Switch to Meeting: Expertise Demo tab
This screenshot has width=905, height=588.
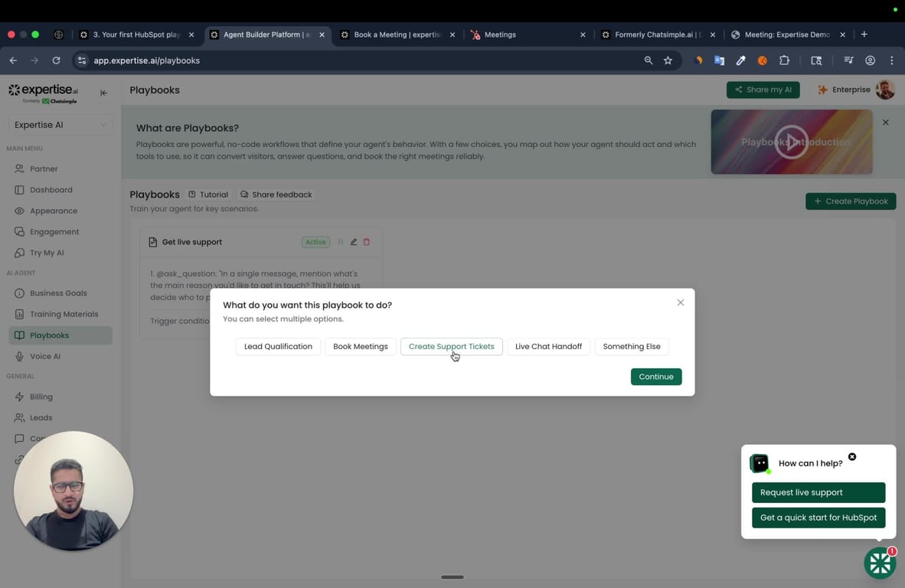(787, 34)
